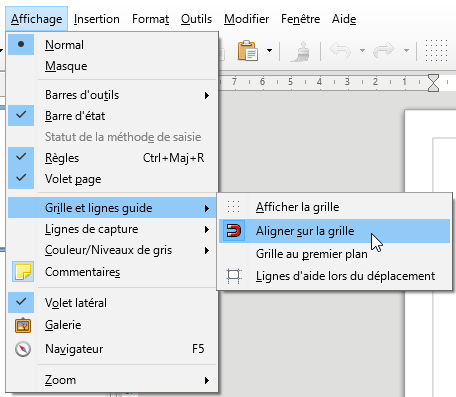Click the dotted grid icon in toolbar

pos(436,50)
